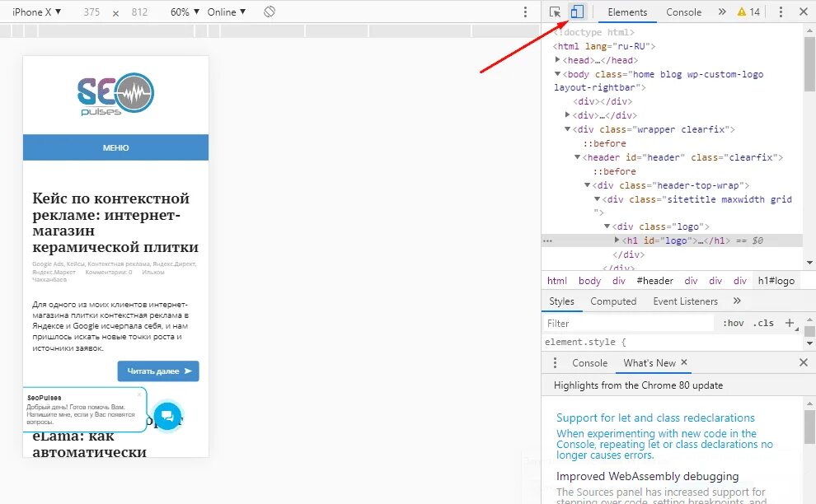Select html lang ru-RU line
This screenshot has height=504, width=816.
pyautogui.click(x=603, y=46)
